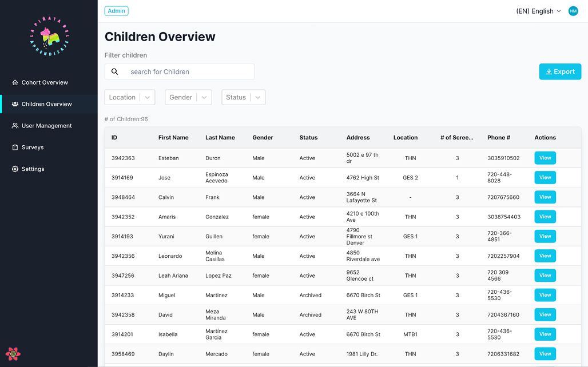Viewport: 588px width, 367px height.
Task: View the archived record for Miguel Martinez
Action: (x=545, y=295)
